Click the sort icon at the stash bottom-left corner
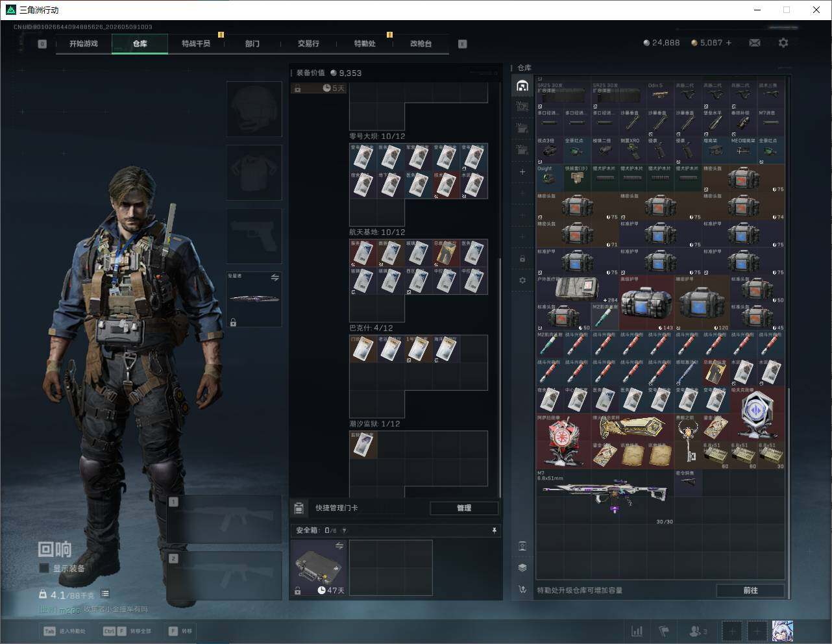The height and width of the screenshot is (644, 832). [522, 589]
